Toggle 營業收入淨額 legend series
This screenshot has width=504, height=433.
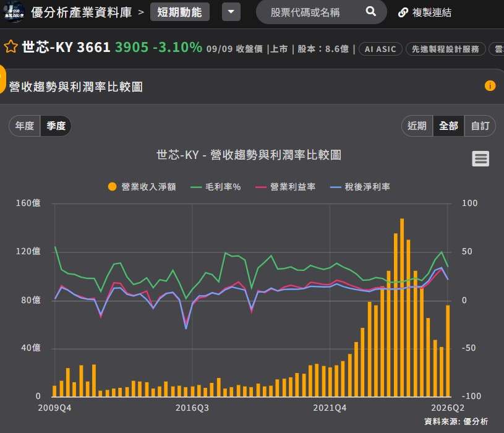(142, 187)
